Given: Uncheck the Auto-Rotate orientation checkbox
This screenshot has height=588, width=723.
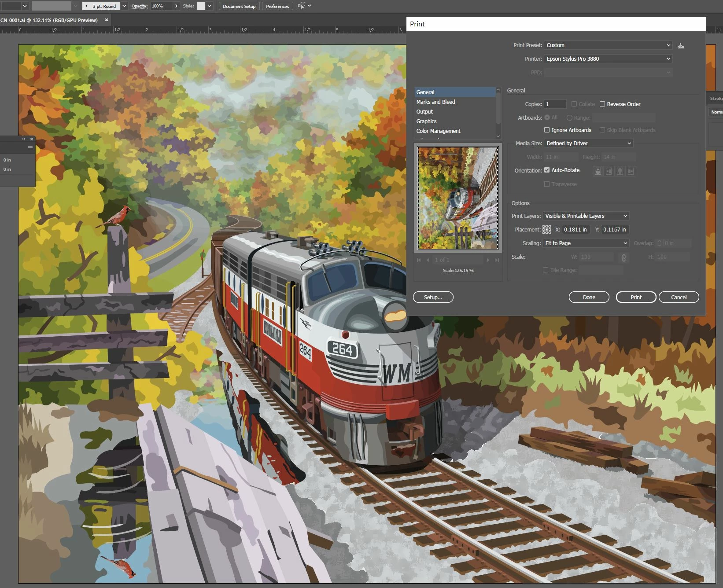Looking at the screenshot, I should pyautogui.click(x=547, y=170).
